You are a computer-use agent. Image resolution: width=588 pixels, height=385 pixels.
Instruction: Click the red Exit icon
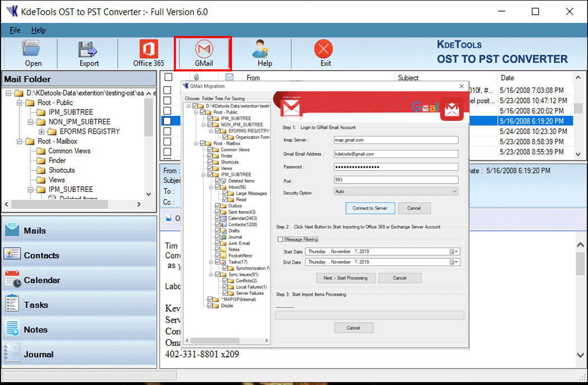coord(325,54)
